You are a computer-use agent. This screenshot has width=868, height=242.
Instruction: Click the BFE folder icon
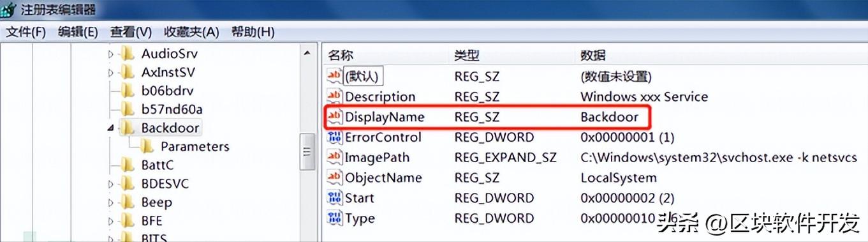(128, 220)
